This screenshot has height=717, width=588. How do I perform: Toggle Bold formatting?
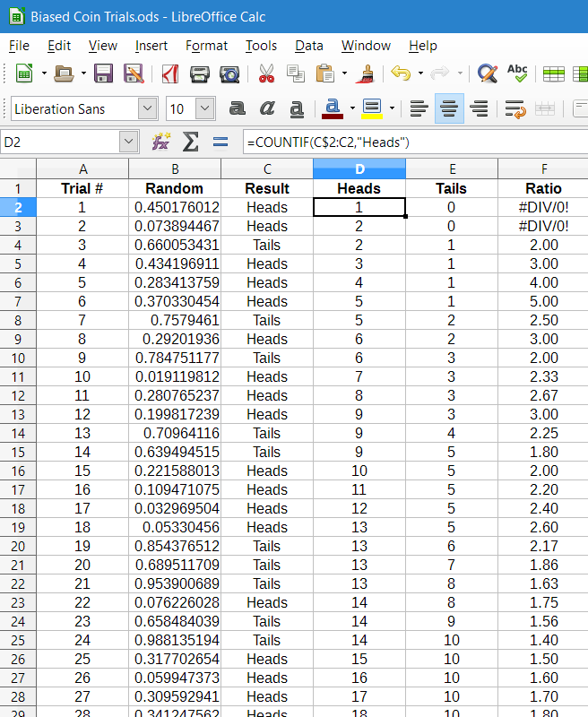click(237, 108)
